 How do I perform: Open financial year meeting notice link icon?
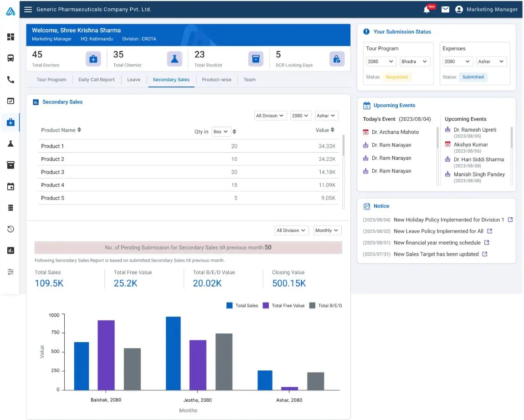(x=487, y=243)
